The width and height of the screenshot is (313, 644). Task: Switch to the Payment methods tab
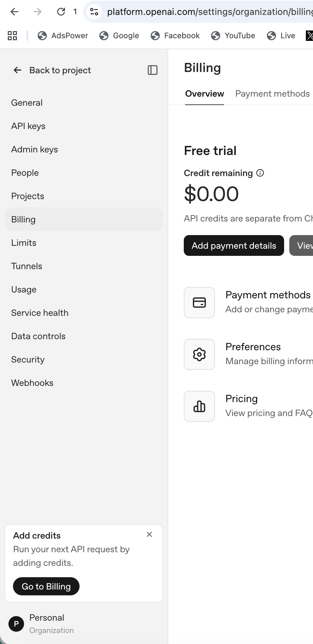pos(272,94)
